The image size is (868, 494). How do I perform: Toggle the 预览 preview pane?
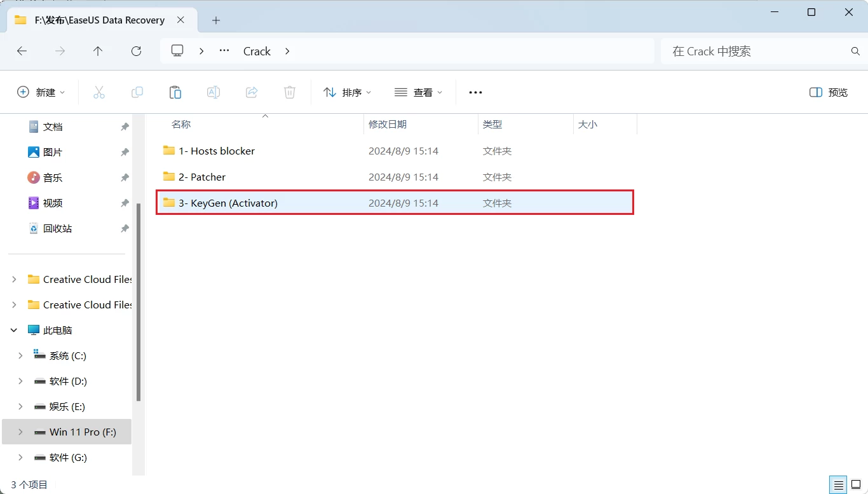(x=829, y=92)
